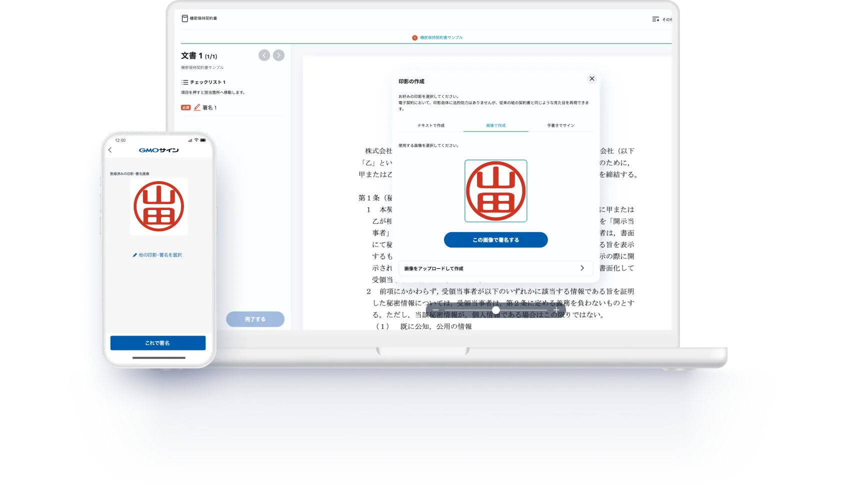Close the 印影の作成 dialog
Viewport: 846px width, 504px height.
pyautogui.click(x=592, y=78)
